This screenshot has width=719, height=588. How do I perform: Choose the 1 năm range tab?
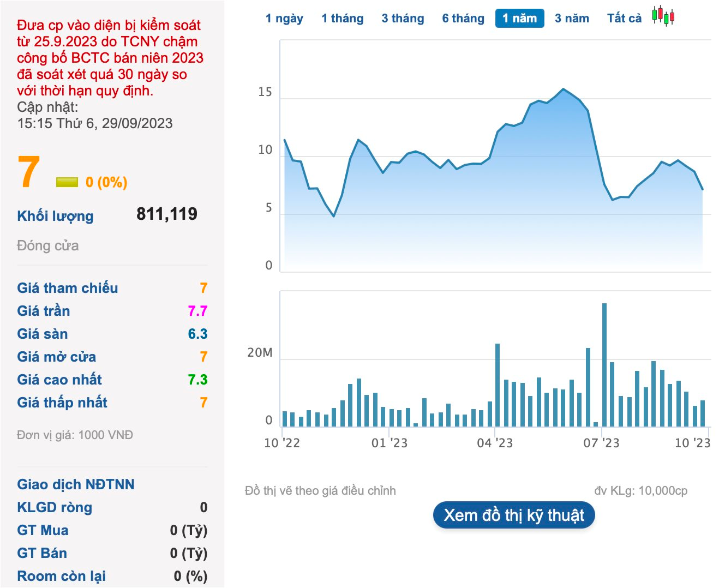pyautogui.click(x=519, y=19)
